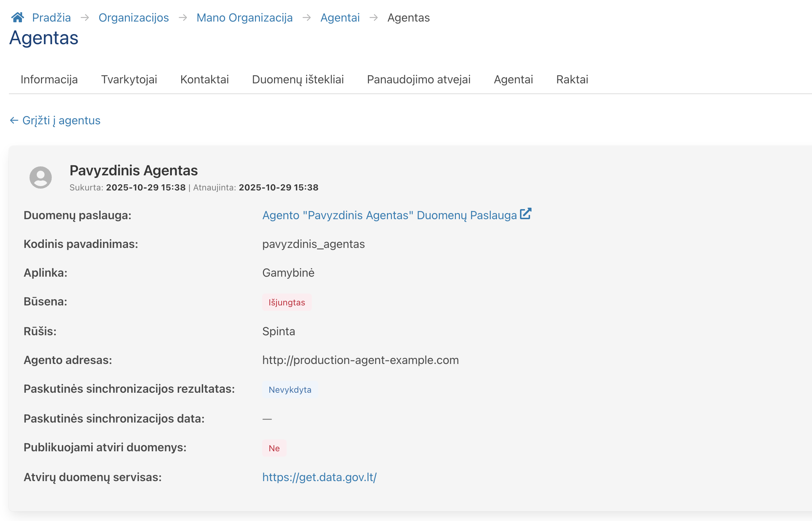Select the Kontaktai tab
This screenshot has width=812, height=521.
(x=205, y=79)
